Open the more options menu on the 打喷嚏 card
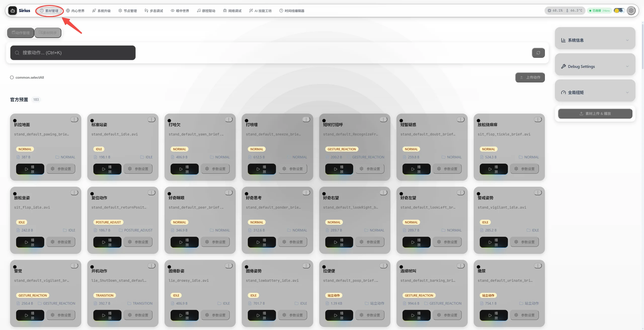The height and width of the screenshot is (330, 644). (x=306, y=119)
